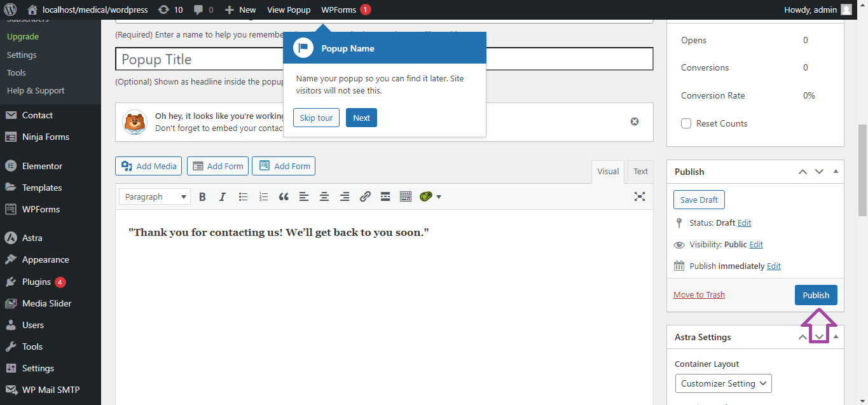Open the Container Layout dropdown
Screen dimensions: 868x405
[723, 383]
